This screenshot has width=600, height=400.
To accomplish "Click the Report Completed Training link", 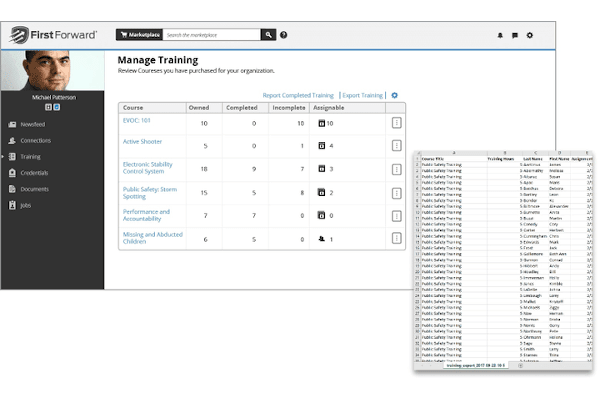I will pos(298,95).
